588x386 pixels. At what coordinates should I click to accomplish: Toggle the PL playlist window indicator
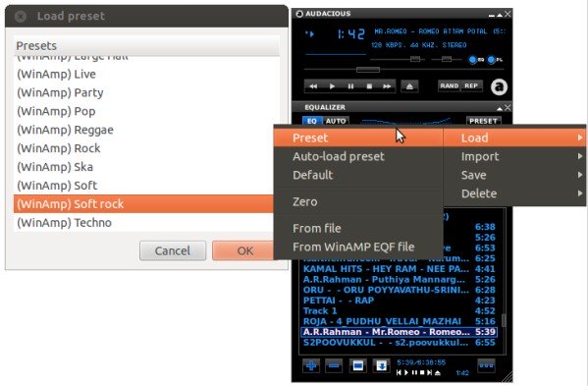click(x=492, y=60)
